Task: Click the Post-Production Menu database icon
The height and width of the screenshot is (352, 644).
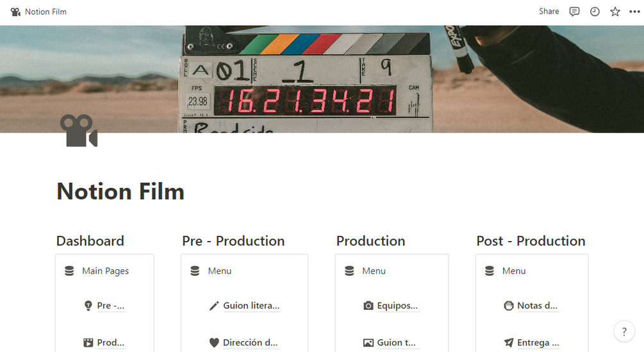Action: (490, 271)
